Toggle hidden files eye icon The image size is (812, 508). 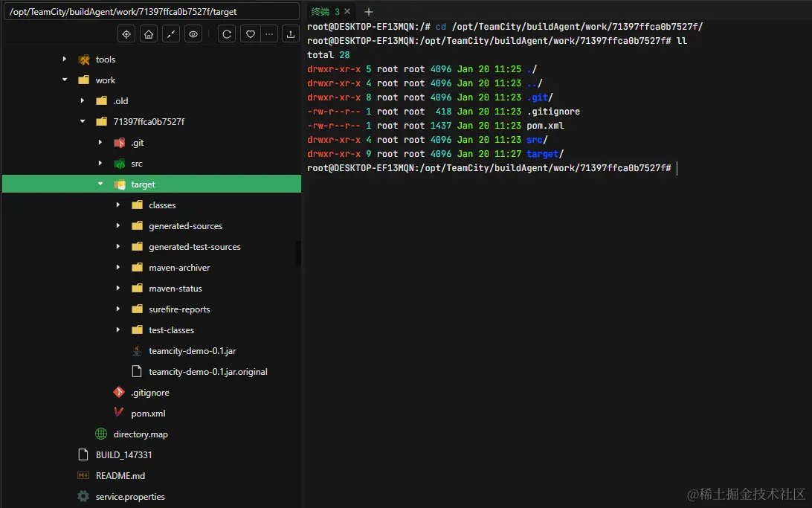coord(193,34)
